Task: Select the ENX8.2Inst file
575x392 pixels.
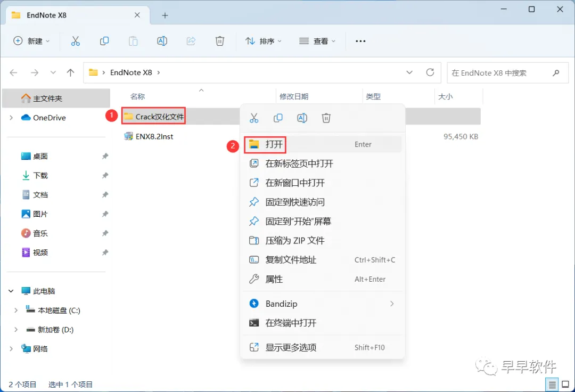Action: 149,136
